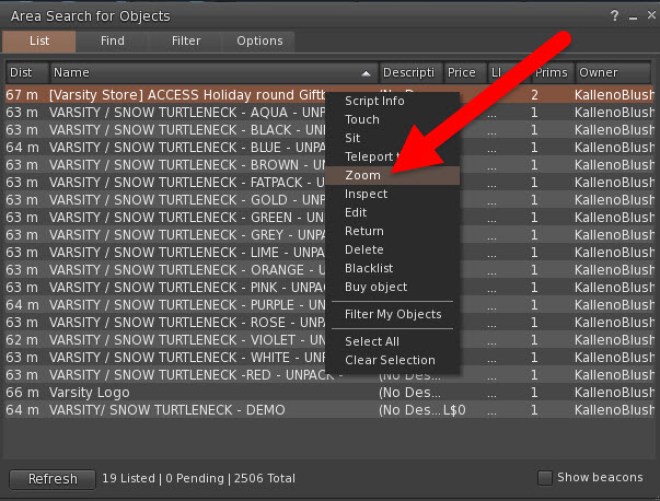Open the Options tab
660x501 pixels.
(259, 41)
